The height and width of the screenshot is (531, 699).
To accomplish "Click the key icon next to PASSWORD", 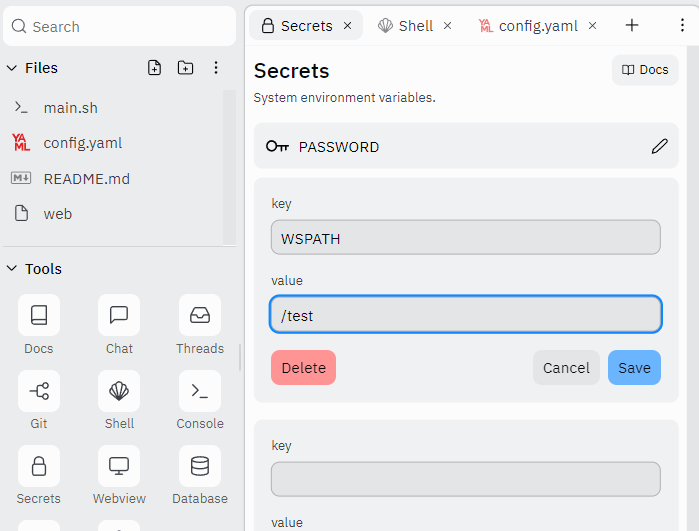I will pyautogui.click(x=277, y=146).
